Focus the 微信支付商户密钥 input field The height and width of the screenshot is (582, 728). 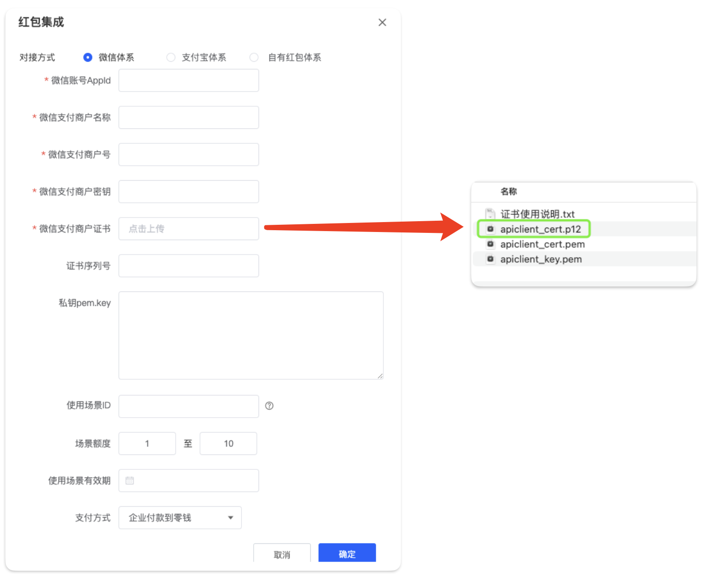tap(189, 191)
